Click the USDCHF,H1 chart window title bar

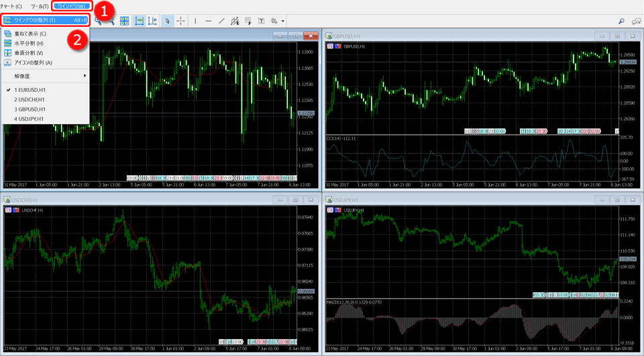coord(134,199)
